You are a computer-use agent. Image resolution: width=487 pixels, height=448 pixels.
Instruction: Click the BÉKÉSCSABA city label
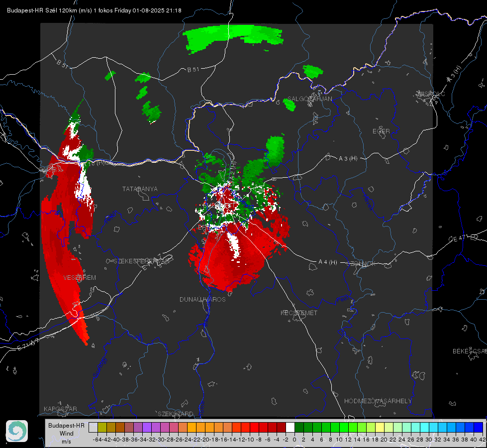[470, 351]
